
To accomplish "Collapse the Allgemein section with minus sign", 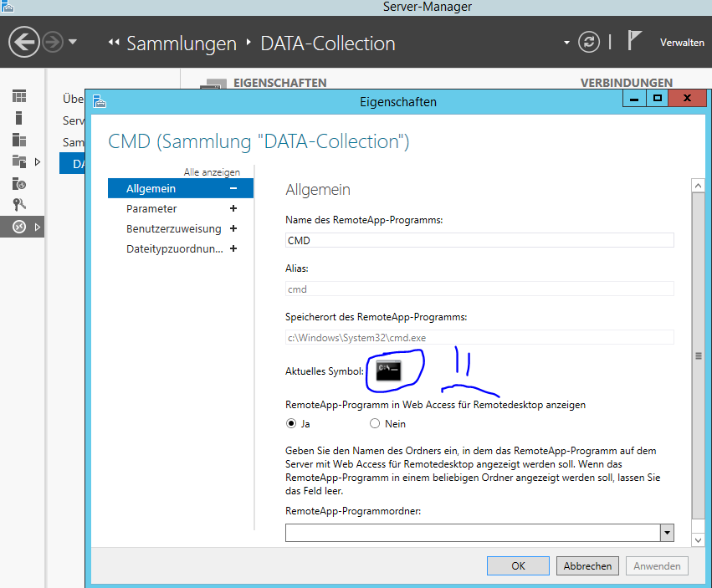I will [x=233, y=188].
